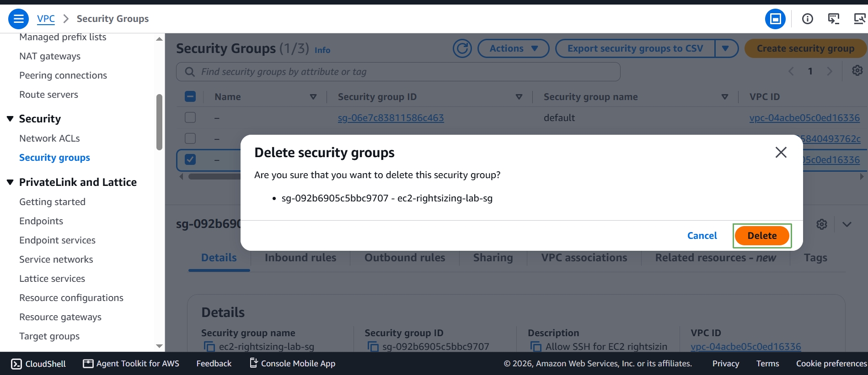868x375 pixels.
Task: Open the navigation hamburger menu
Action: coord(19,19)
